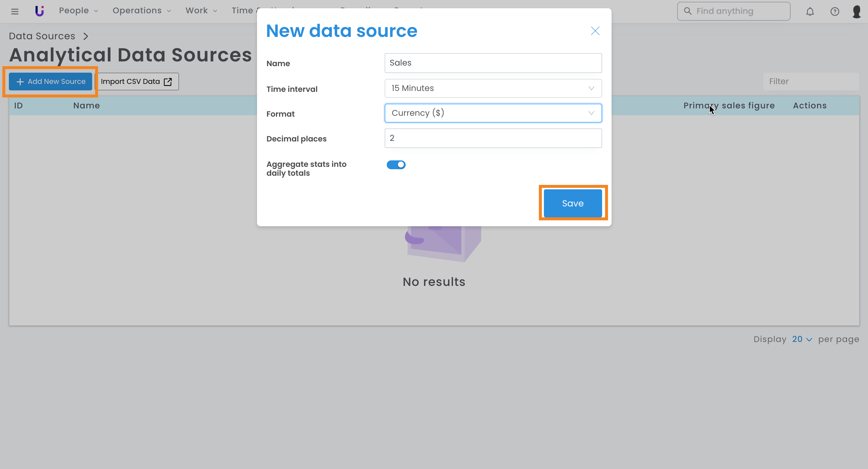
Task: Click the Add New Source button
Action: 51,82
